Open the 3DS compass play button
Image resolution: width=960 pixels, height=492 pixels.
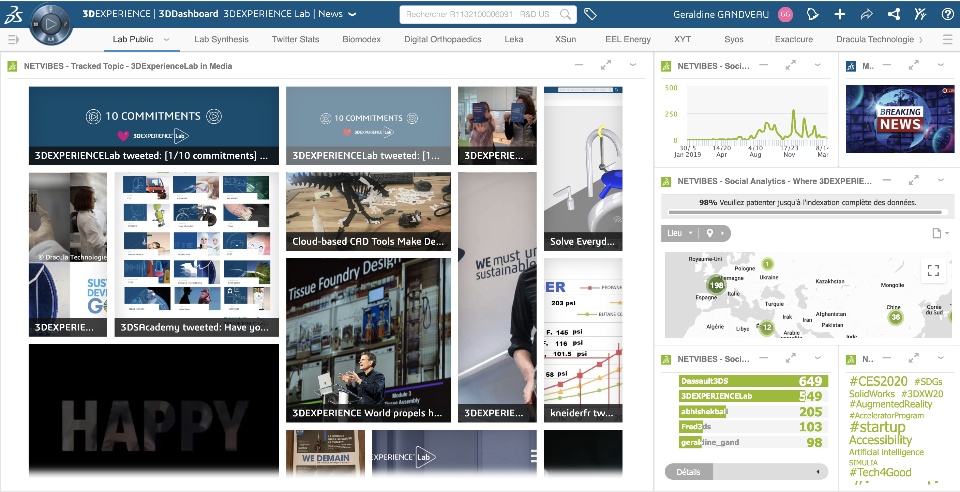tap(51, 24)
